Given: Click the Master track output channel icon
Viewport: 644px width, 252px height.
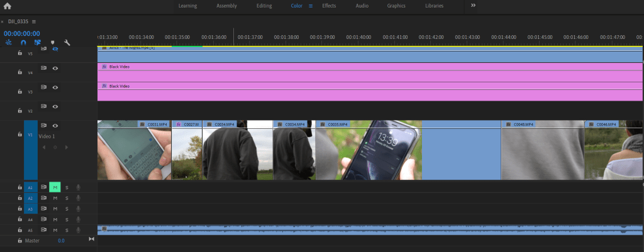Looking at the screenshot, I should [x=92, y=239].
